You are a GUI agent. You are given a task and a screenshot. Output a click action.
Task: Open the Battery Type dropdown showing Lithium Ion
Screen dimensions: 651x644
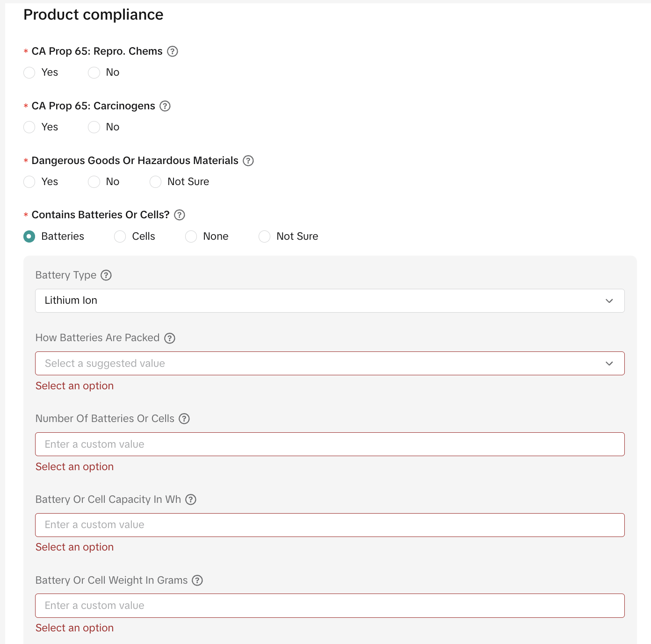coord(330,301)
